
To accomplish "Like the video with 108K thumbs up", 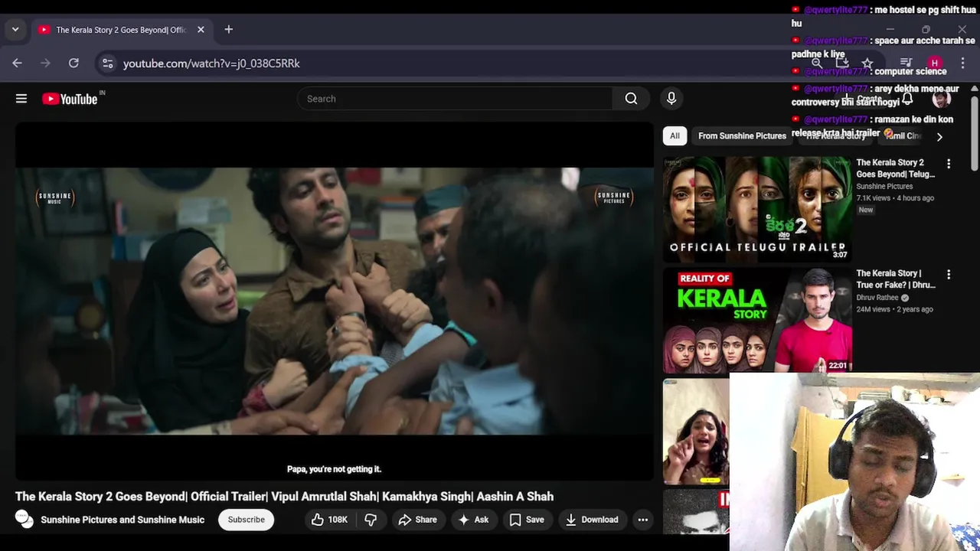I will click(x=329, y=520).
